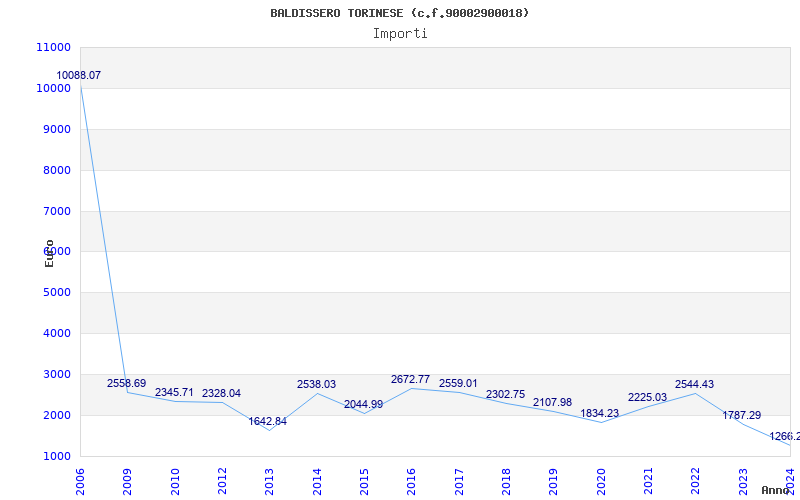The height and width of the screenshot is (500, 800).
Task: Click the 2023 x-axis year label
Action: point(743,481)
